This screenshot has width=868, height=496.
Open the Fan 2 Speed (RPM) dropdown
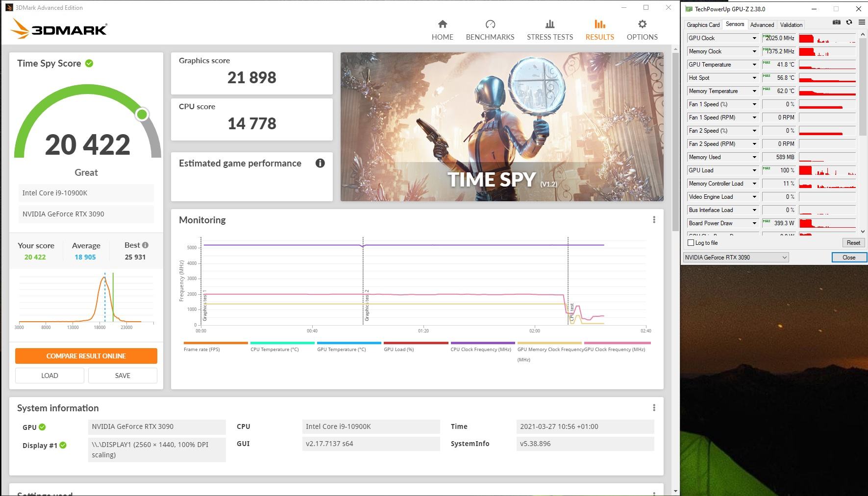click(x=754, y=144)
